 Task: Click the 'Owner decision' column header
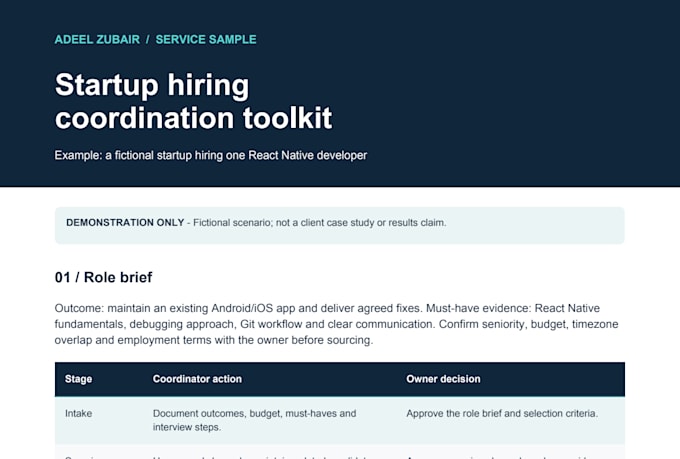click(443, 379)
